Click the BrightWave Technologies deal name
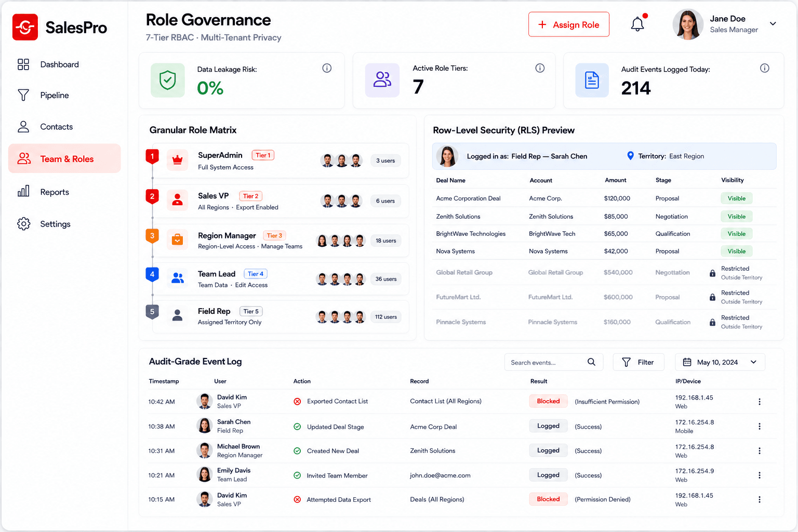This screenshot has width=798, height=532. pos(471,234)
